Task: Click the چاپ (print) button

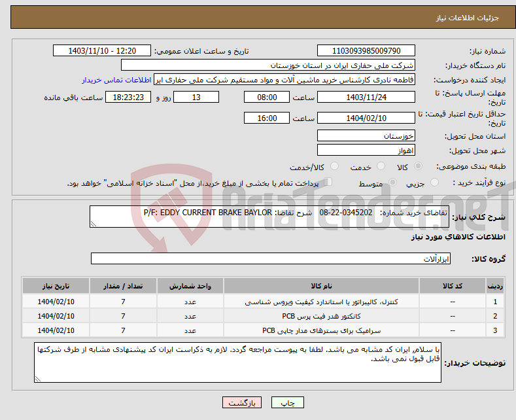Action: [x=287, y=402]
